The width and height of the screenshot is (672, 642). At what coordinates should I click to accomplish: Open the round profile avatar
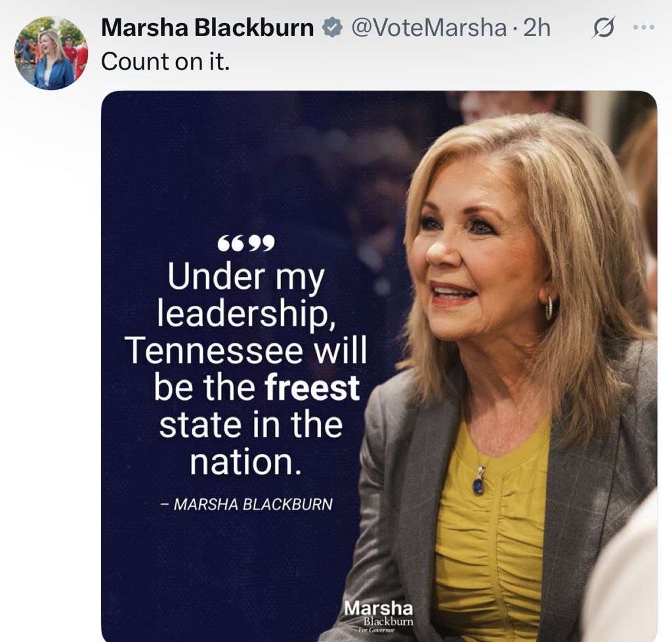[51, 53]
